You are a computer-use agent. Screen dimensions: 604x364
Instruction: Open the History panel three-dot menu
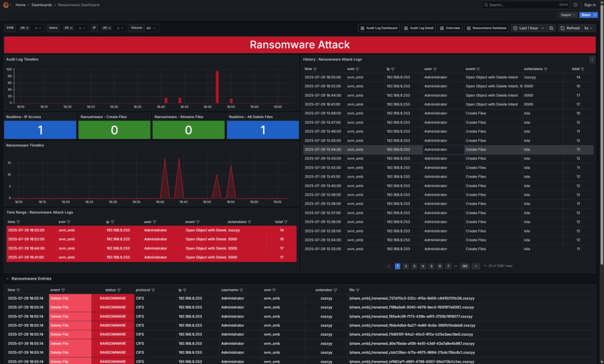pyautogui.click(x=592, y=60)
